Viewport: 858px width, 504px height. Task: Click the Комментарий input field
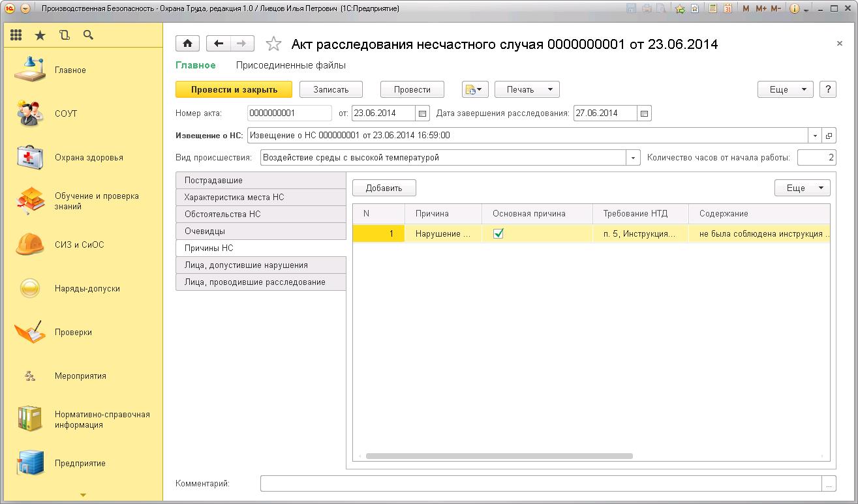tap(540, 484)
